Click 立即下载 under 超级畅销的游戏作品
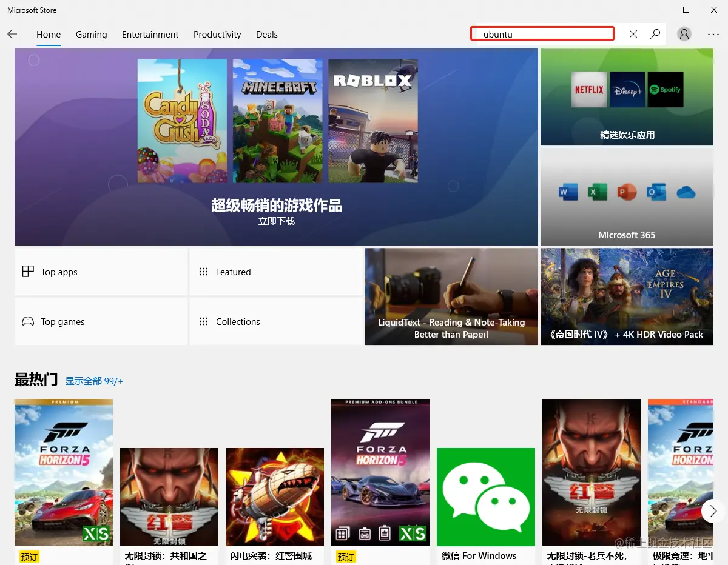The height and width of the screenshot is (565, 728). 277,221
